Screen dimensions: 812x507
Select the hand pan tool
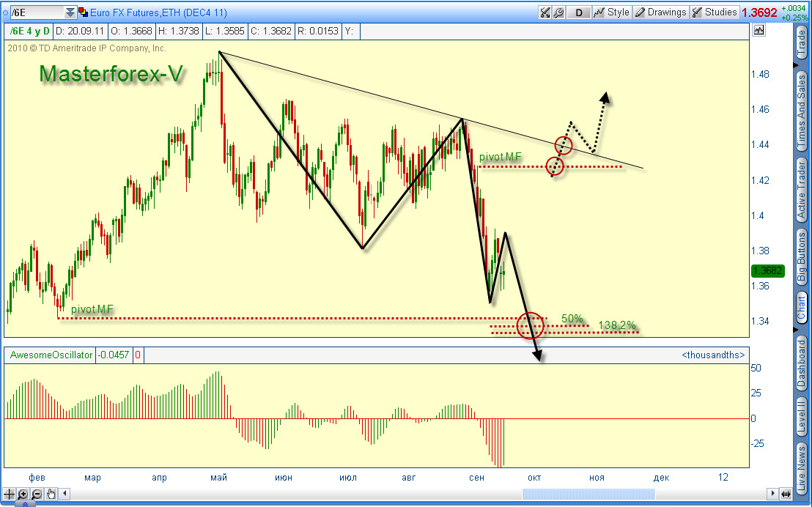[51, 494]
